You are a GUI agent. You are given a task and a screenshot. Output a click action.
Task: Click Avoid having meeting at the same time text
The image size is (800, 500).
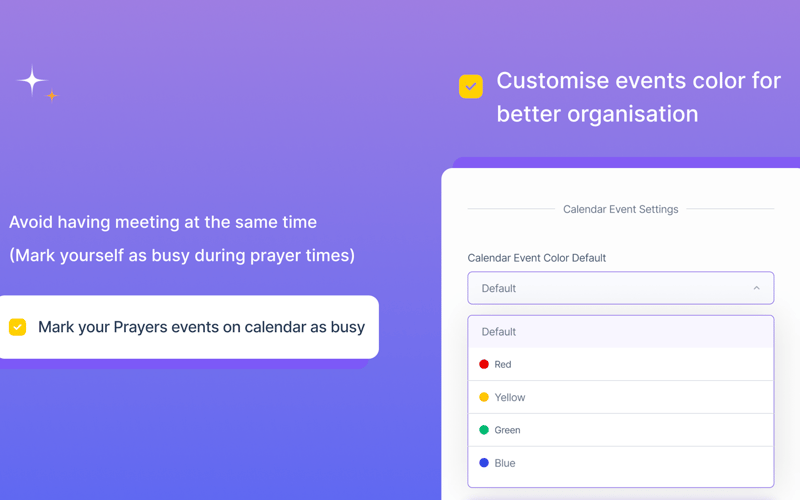click(163, 222)
